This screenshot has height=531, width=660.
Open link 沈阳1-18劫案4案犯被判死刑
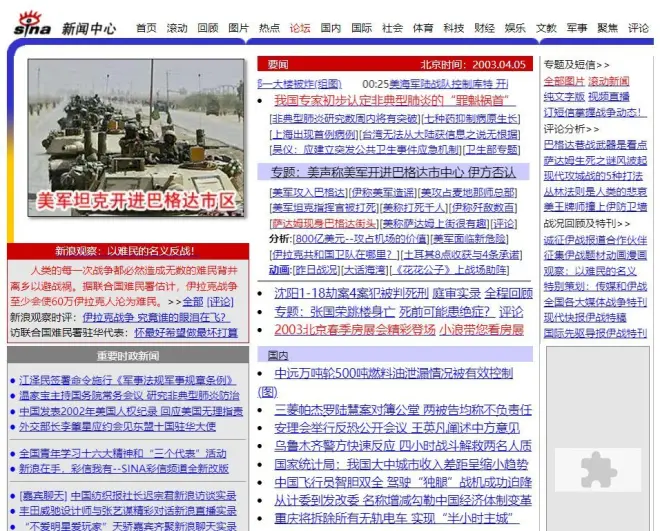pyautogui.click(x=351, y=293)
